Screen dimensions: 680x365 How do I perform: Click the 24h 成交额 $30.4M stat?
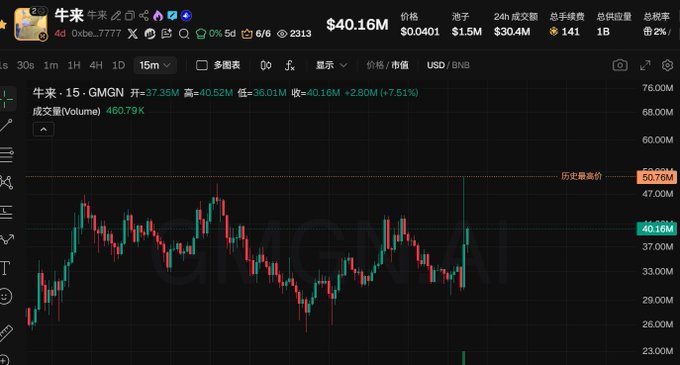[x=516, y=24]
